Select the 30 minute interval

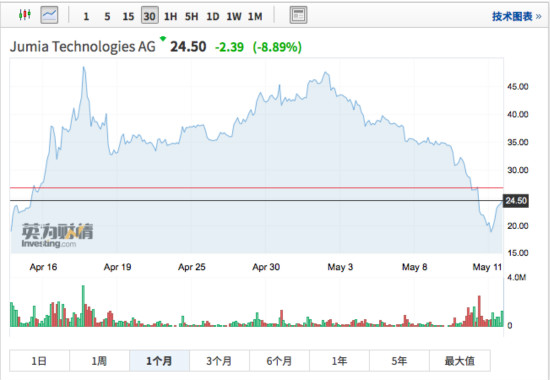click(149, 16)
